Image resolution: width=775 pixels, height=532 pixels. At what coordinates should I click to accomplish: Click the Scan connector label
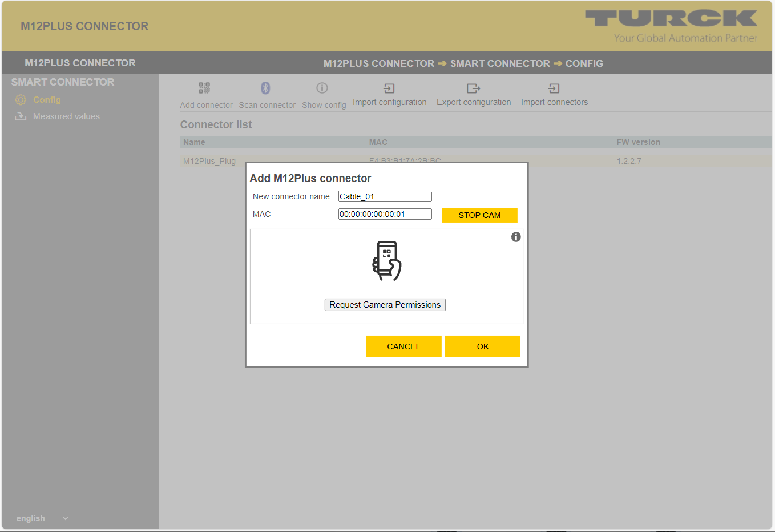pos(267,105)
